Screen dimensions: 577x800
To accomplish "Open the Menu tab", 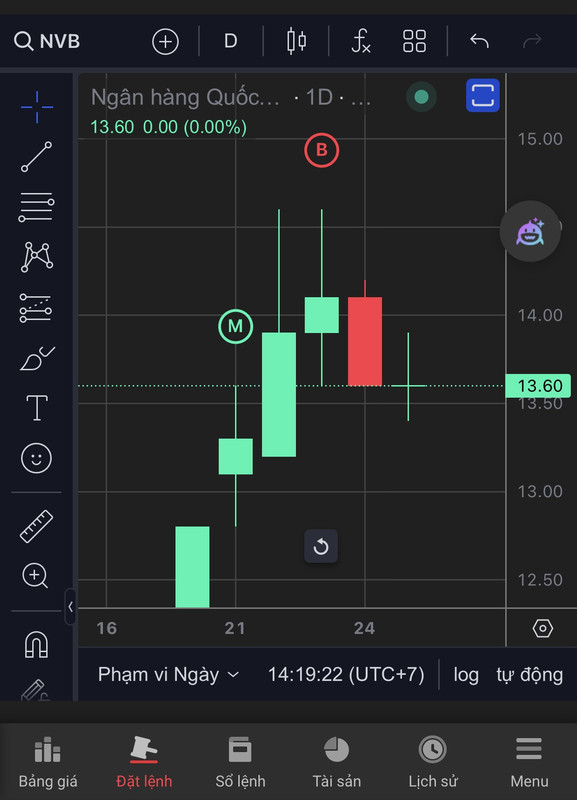I will tap(529, 763).
